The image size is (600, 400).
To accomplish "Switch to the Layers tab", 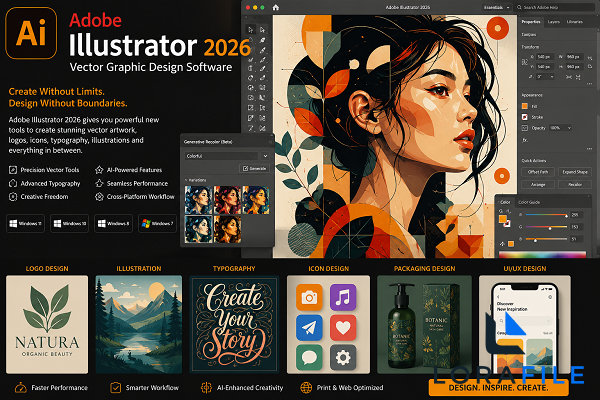I will pos(554,22).
